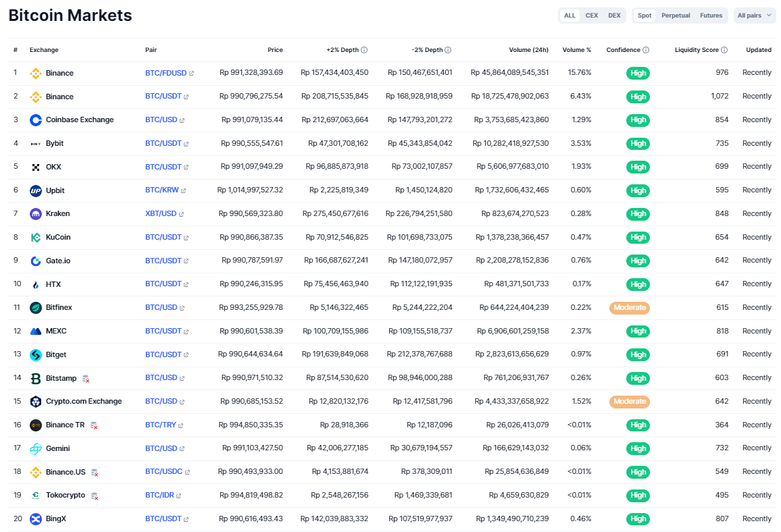
Task: Click the OKX logo icon
Action: [35, 167]
